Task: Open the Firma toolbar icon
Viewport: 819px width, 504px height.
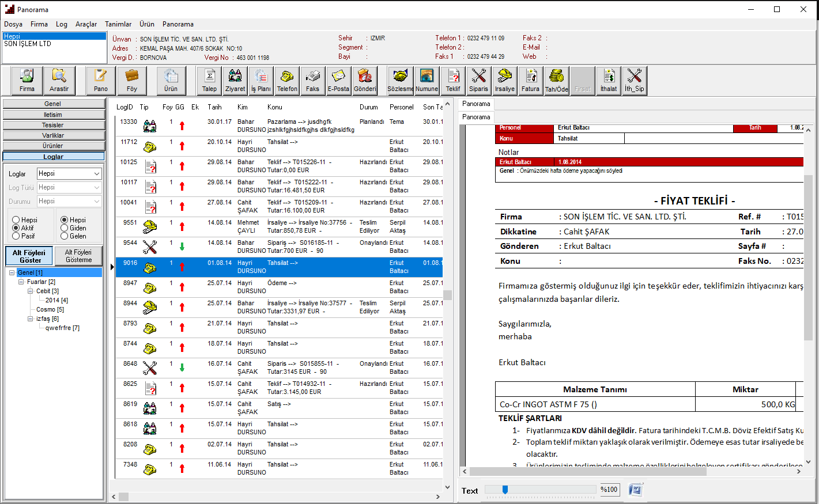Action: point(27,81)
